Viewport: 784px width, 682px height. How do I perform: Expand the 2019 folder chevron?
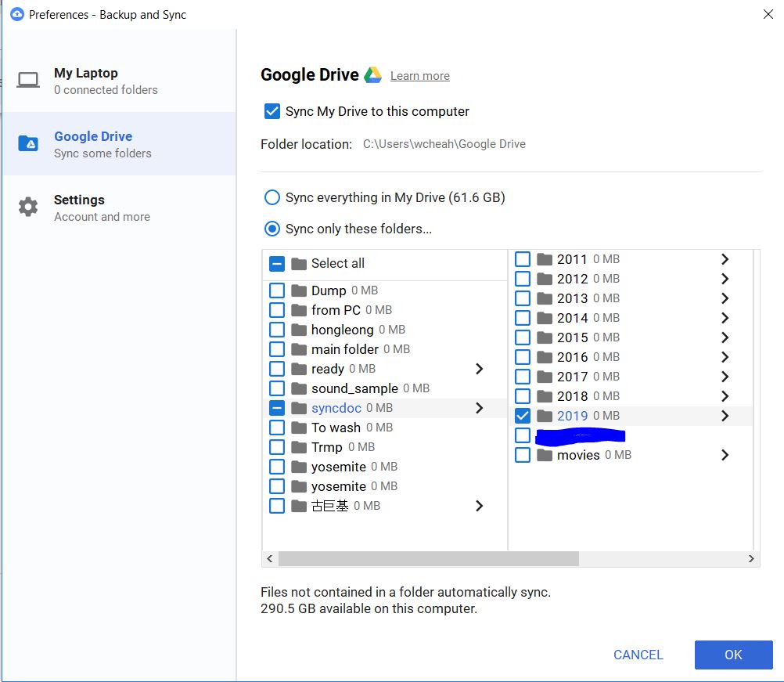[725, 416]
